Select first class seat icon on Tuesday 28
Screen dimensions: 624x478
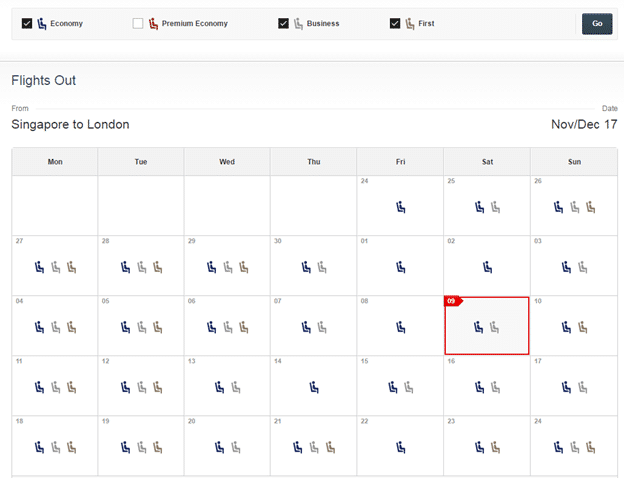pyautogui.click(x=158, y=267)
